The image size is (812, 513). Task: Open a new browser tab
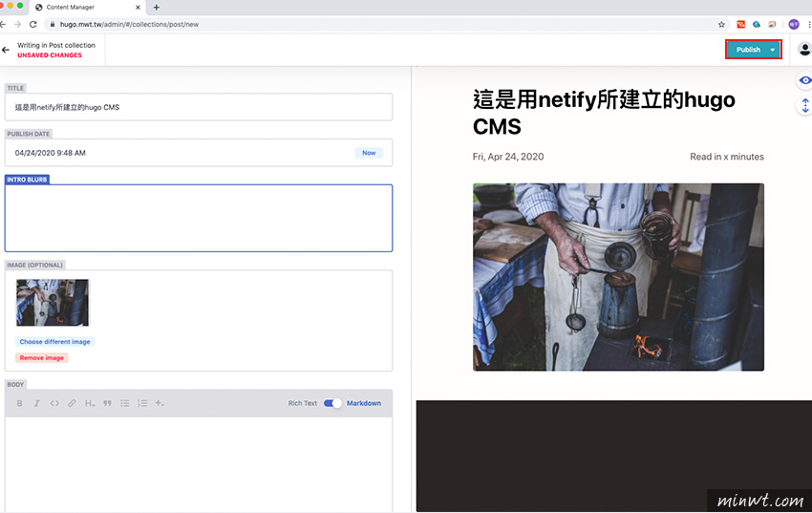157,8
